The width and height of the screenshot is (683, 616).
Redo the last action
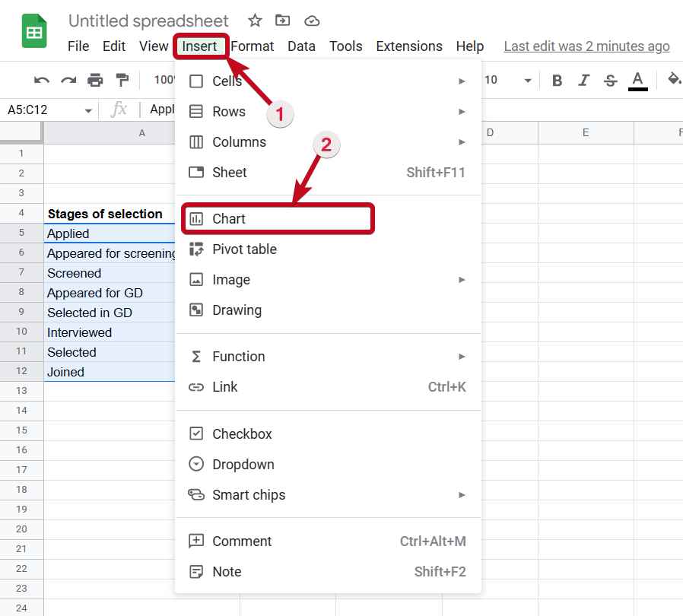pos(68,80)
